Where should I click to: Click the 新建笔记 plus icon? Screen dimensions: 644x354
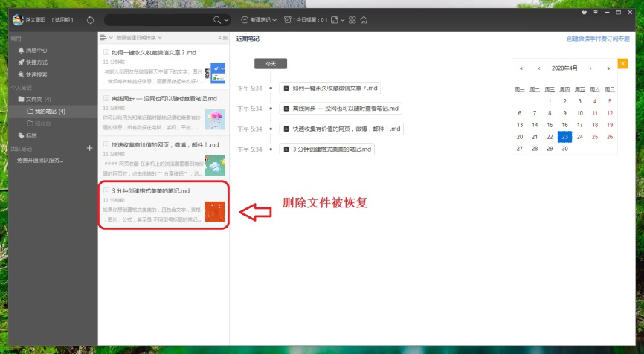click(x=245, y=20)
